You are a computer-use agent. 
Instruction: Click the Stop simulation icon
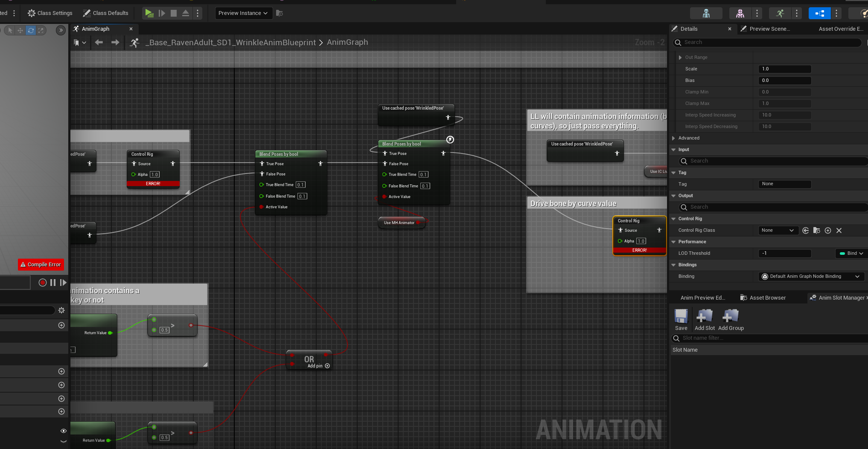pyautogui.click(x=174, y=13)
